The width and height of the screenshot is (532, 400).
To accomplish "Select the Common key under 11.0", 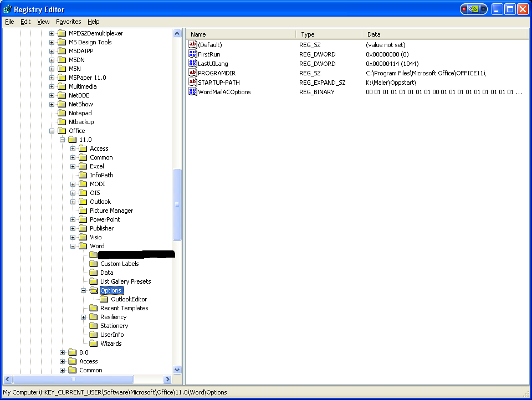I will coord(101,157).
